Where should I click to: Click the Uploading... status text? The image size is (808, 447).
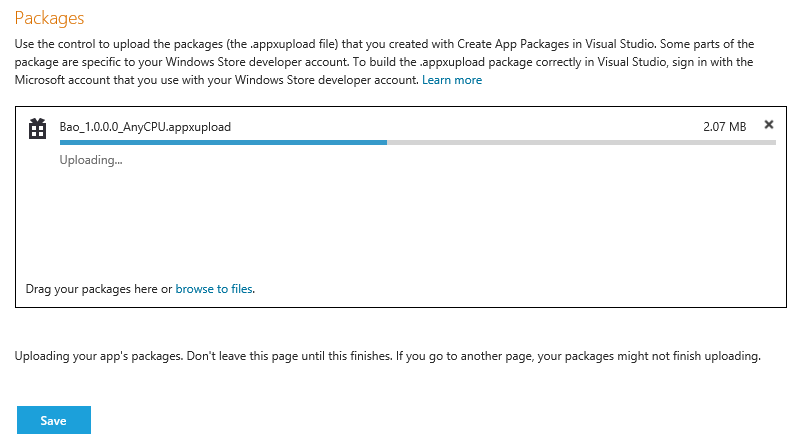coord(91,160)
